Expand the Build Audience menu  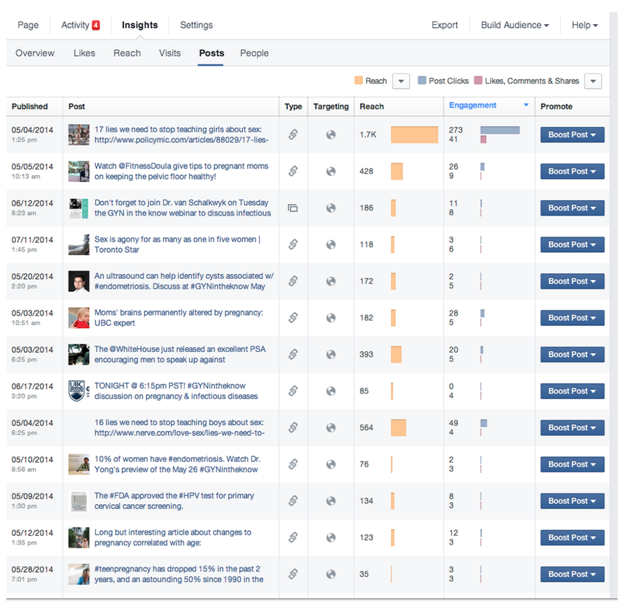click(x=514, y=25)
